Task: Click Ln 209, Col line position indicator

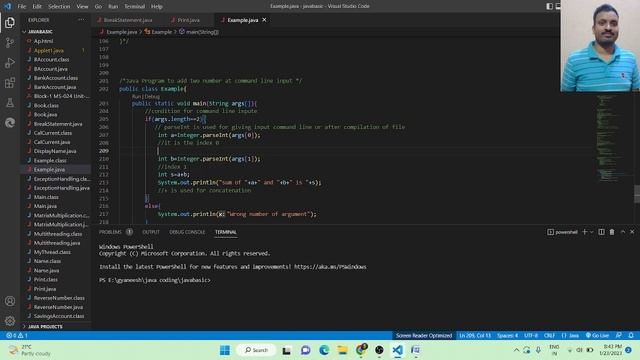Action: 475,335
